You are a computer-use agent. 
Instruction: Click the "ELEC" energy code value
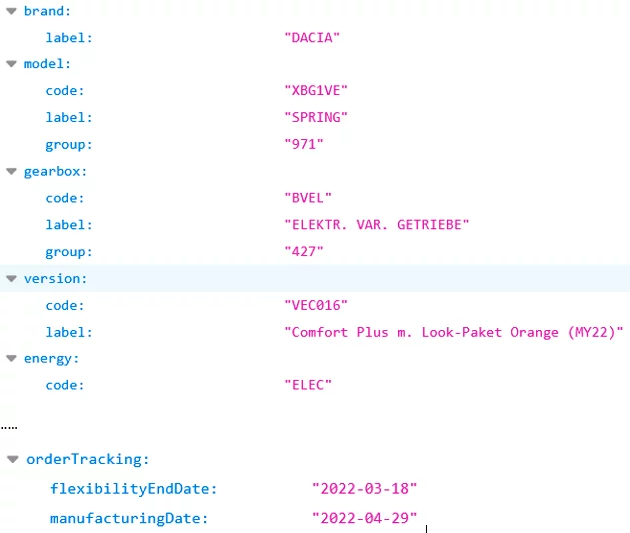tap(308, 385)
